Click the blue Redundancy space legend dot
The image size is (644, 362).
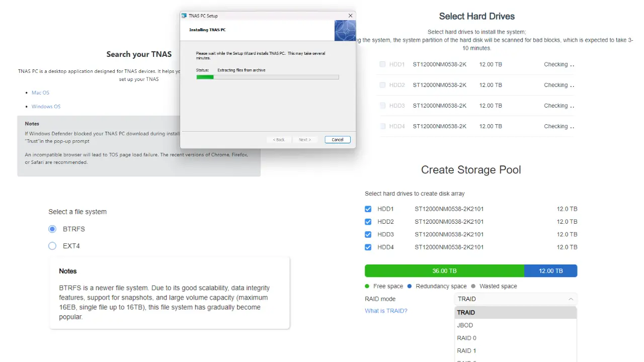pyautogui.click(x=410, y=286)
